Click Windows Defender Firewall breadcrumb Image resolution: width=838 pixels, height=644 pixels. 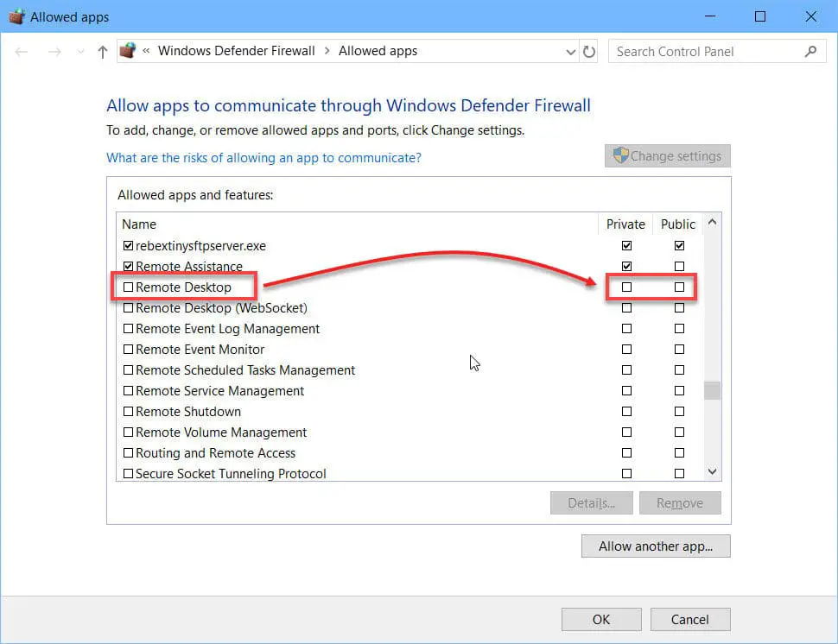pyautogui.click(x=236, y=51)
